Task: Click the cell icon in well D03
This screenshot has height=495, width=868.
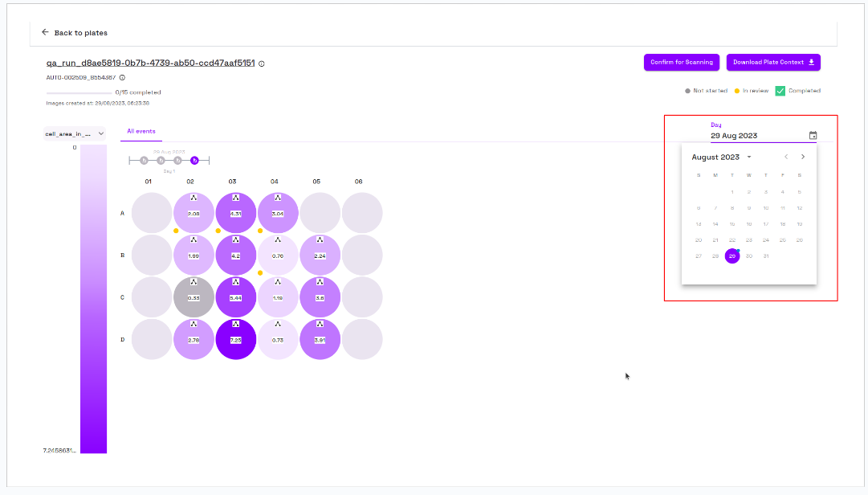Action: pyautogui.click(x=235, y=324)
